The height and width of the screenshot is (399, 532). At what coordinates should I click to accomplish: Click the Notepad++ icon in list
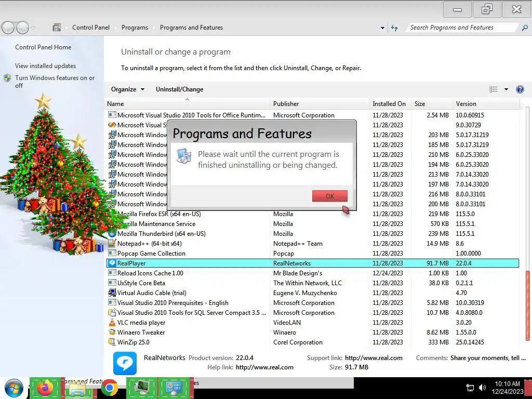pos(112,243)
